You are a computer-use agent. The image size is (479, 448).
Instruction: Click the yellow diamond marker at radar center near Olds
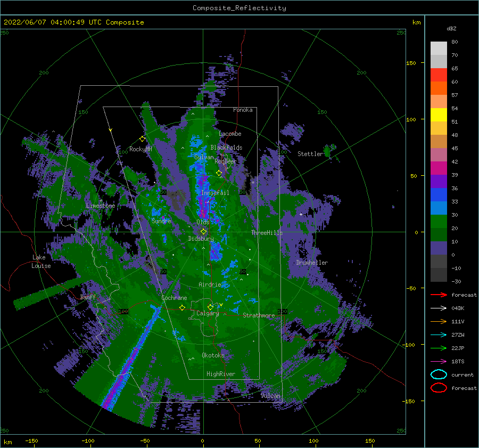(203, 232)
